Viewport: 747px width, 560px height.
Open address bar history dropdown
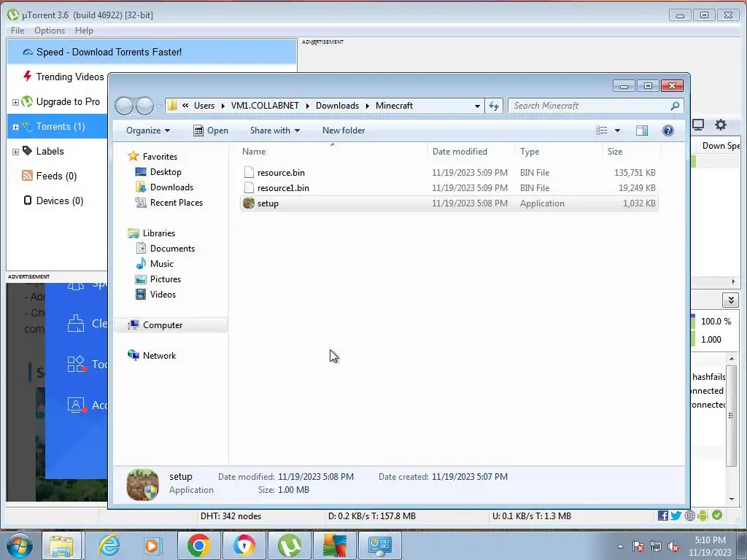477,106
